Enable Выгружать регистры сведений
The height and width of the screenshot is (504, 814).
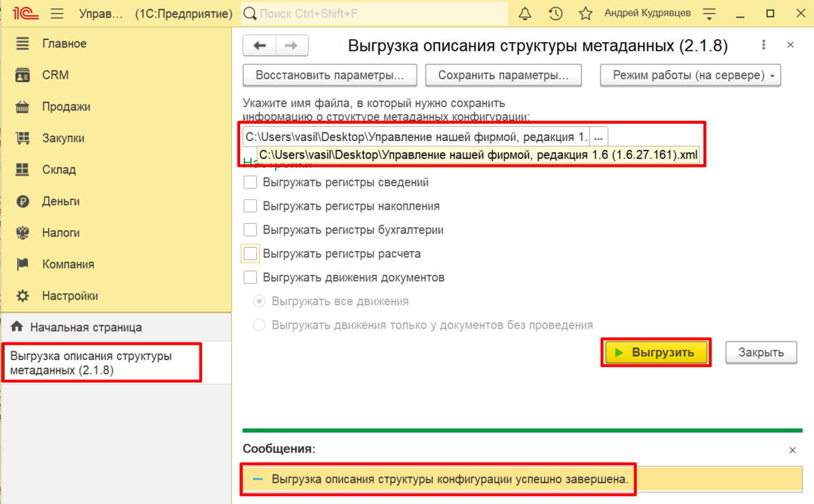[x=250, y=182]
